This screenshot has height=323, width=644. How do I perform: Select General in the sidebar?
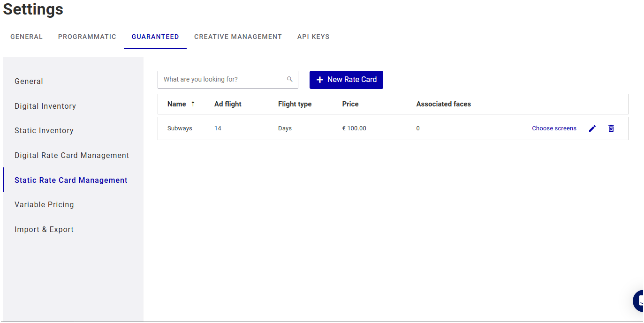click(x=29, y=81)
